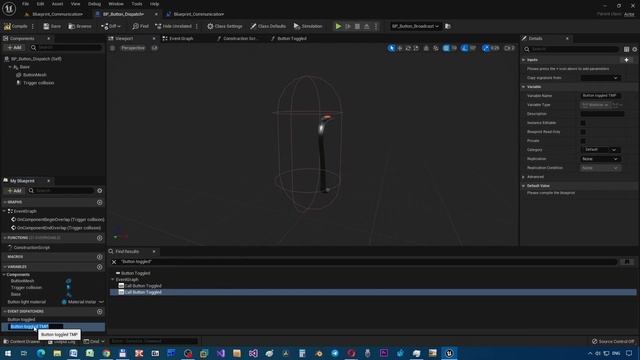Open Copy signature from dropdown
640x360 pixels.
(x=600, y=78)
